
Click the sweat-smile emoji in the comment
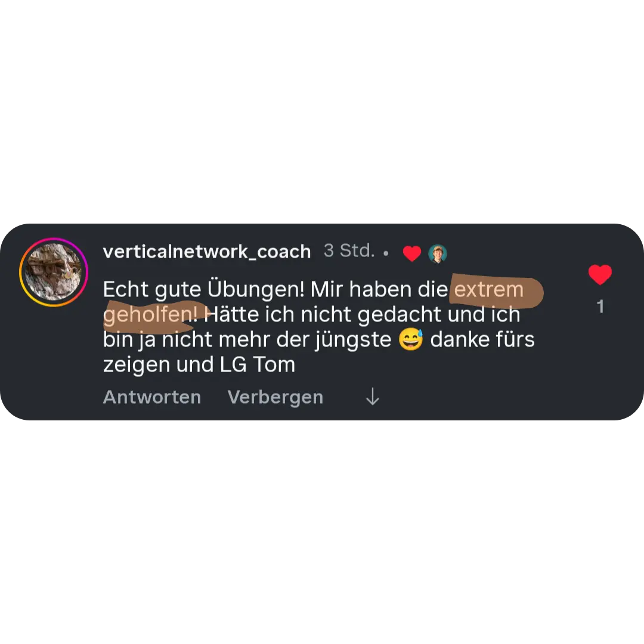pos(411,340)
